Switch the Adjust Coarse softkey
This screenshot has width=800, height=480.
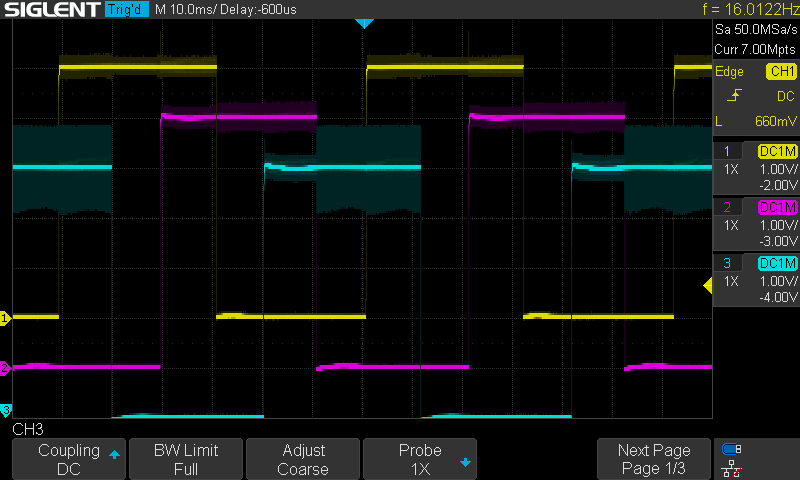coord(303,459)
